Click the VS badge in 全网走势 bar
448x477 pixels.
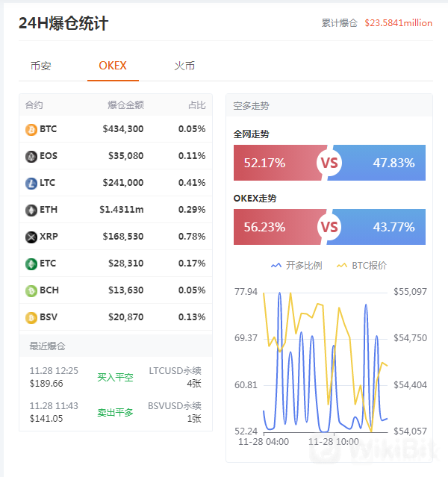329,163
